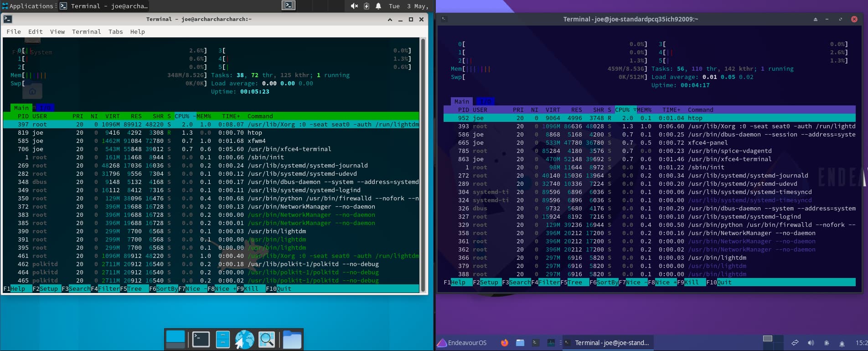Click the notification bell in the top panel

[x=378, y=6]
